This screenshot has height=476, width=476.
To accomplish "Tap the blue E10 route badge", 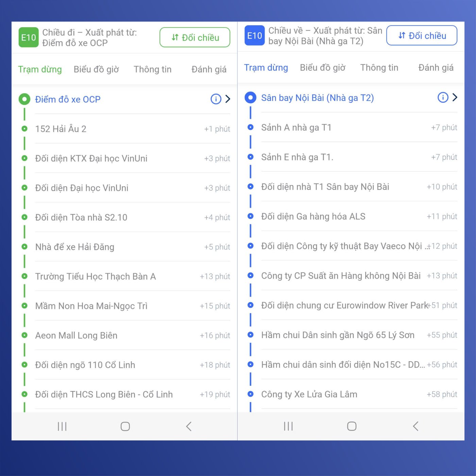I will (254, 36).
